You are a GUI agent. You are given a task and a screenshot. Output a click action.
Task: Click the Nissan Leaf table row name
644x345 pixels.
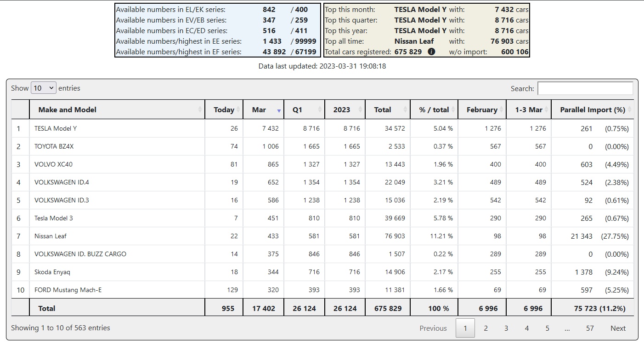pyautogui.click(x=51, y=236)
